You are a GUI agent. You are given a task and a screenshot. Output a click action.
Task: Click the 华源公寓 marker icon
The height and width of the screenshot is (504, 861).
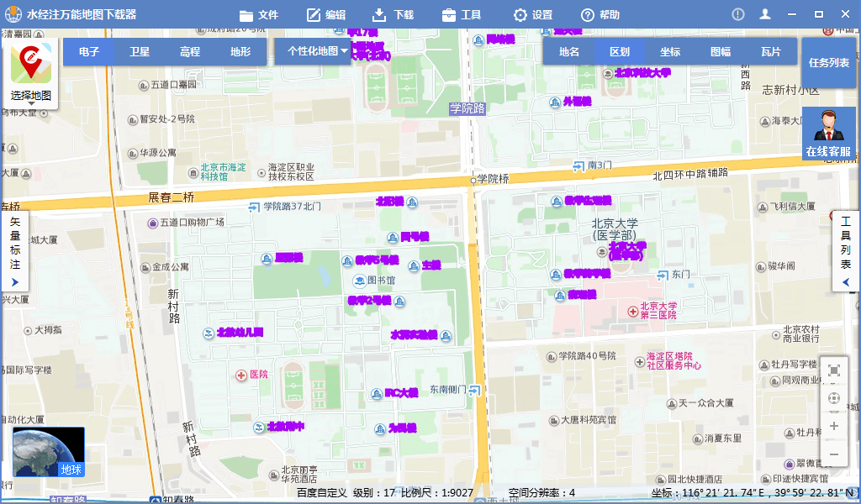coord(132,154)
